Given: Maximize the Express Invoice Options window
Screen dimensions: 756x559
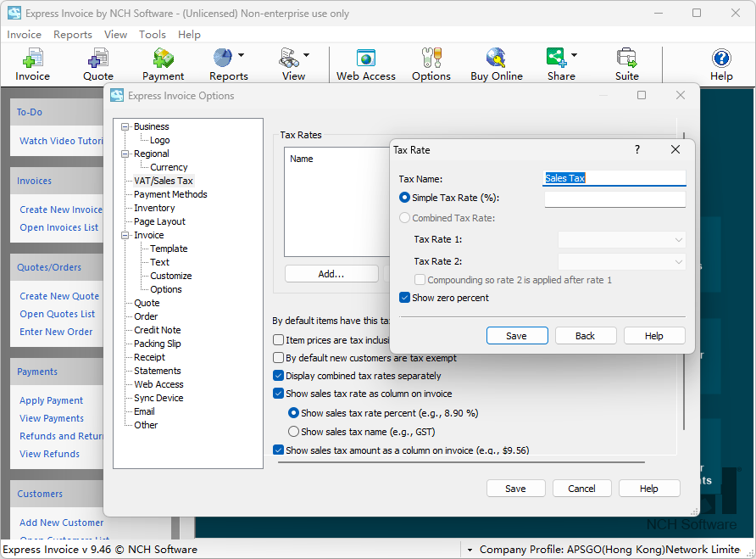Looking at the screenshot, I should coord(642,95).
